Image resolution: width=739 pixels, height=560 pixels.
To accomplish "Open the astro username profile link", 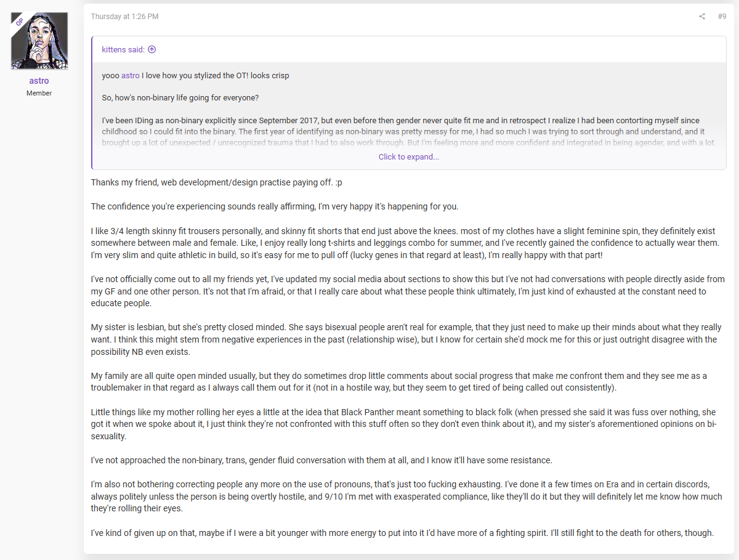I will 39,81.
